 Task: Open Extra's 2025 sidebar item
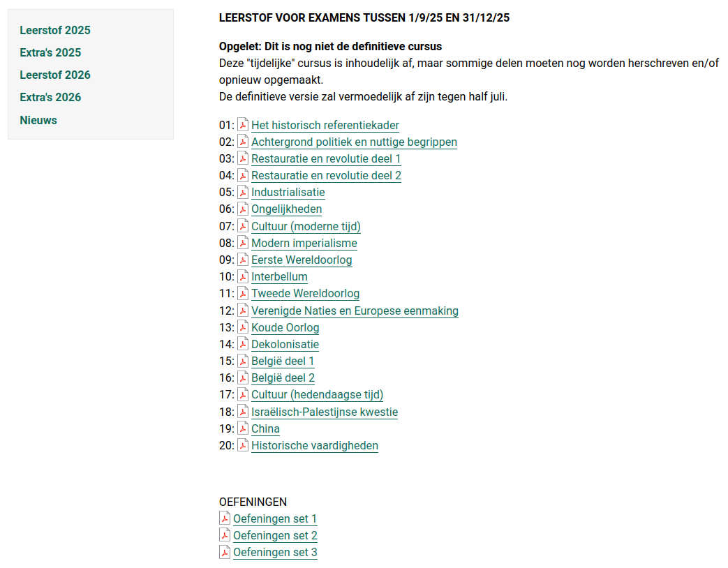(50, 52)
